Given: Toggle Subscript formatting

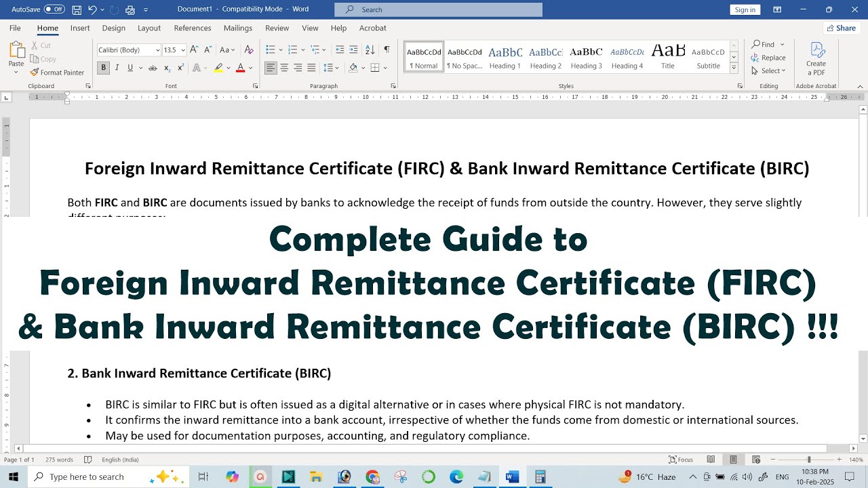Looking at the screenshot, I should tap(167, 68).
